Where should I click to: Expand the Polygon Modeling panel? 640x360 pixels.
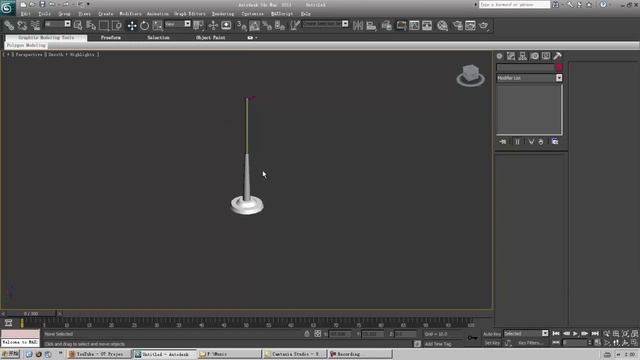(26, 45)
